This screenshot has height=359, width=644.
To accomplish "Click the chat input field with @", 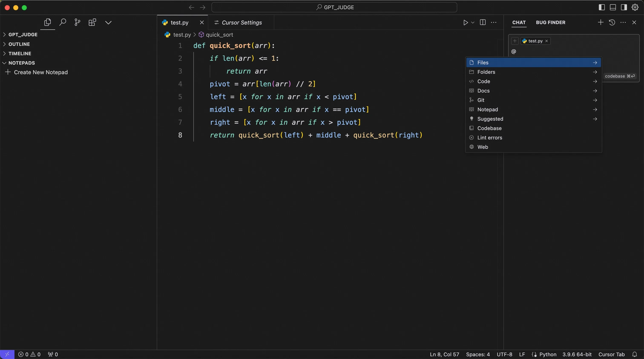I will pyautogui.click(x=574, y=52).
